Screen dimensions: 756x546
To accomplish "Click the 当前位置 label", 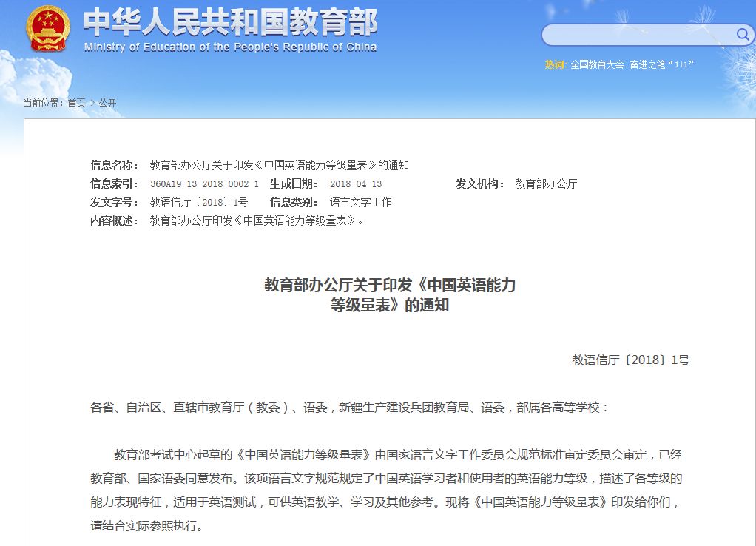I will click(44, 103).
